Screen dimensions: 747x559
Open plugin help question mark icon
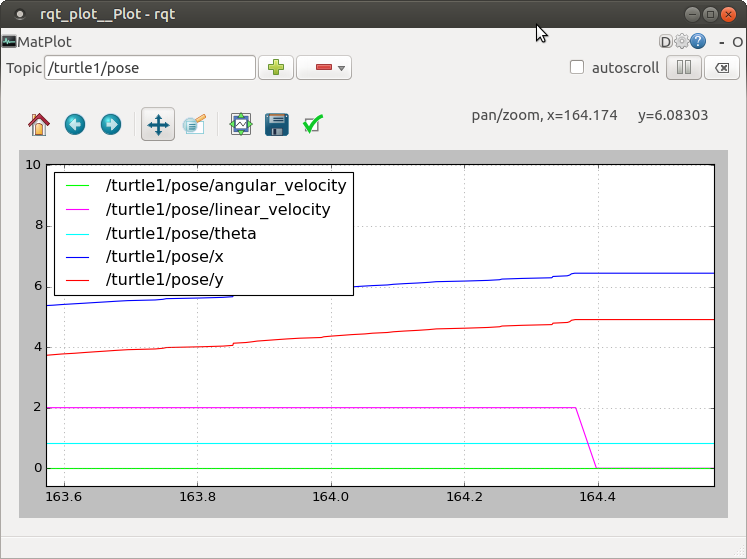point(698,41)
